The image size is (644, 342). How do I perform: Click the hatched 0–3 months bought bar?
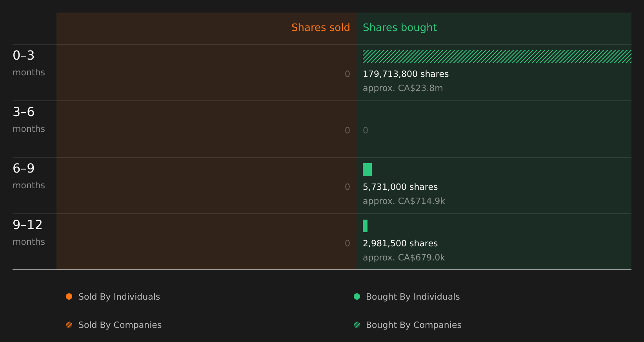(497, 56)
